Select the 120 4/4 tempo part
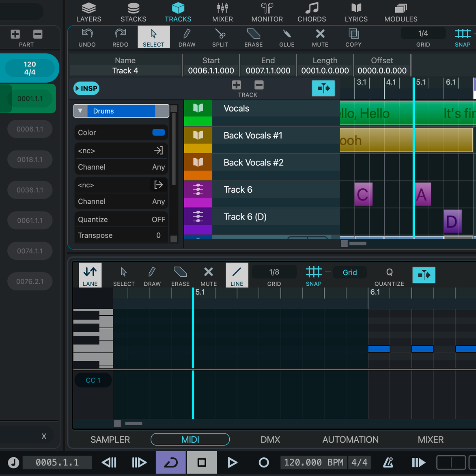The image size is (476, 476). [30, 68]
